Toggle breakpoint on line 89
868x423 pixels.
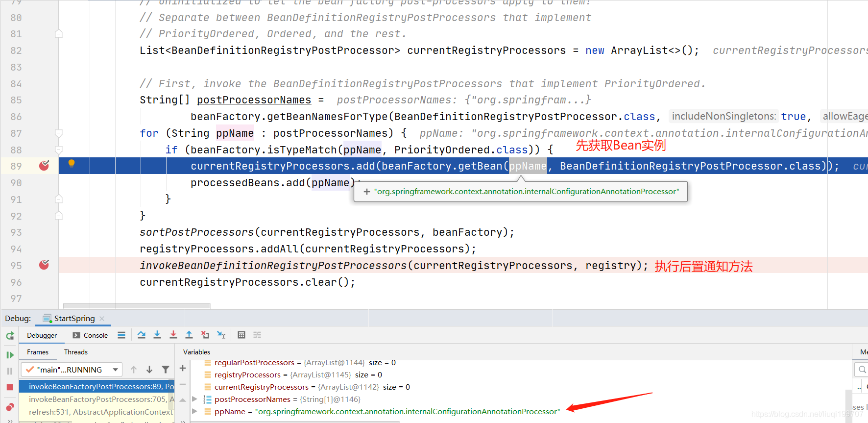pos(44,166)
